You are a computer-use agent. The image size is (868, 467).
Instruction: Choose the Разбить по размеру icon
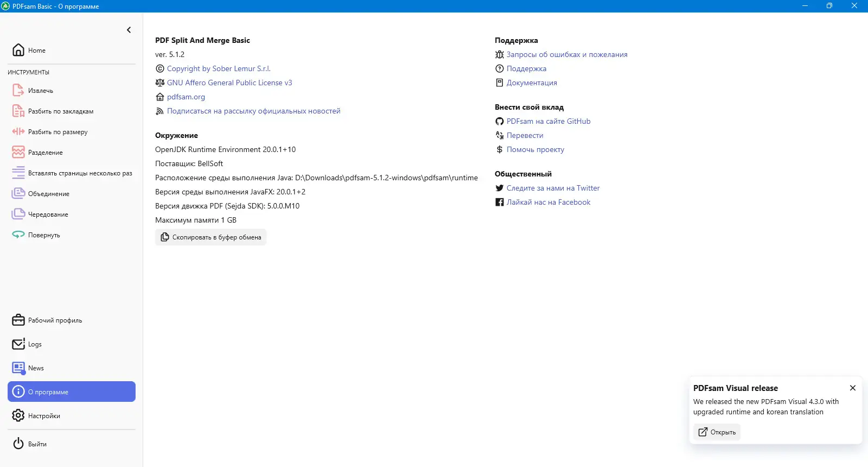tap(18, 131)
